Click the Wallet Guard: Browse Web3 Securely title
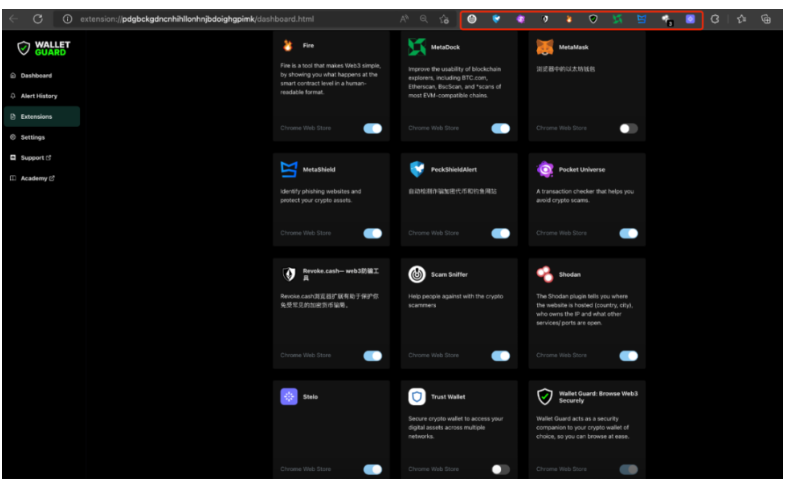Viewport: 786px width, 486px height. point(598,397)
